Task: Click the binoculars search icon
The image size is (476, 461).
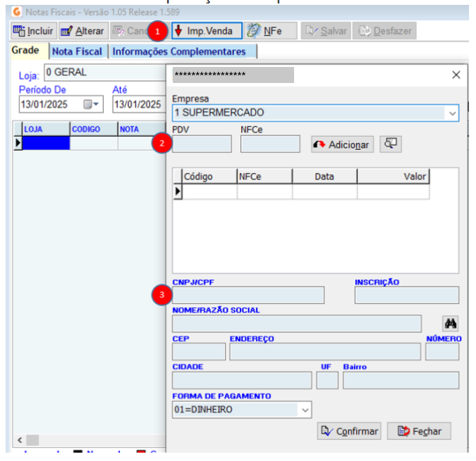Action: (450, 324)
